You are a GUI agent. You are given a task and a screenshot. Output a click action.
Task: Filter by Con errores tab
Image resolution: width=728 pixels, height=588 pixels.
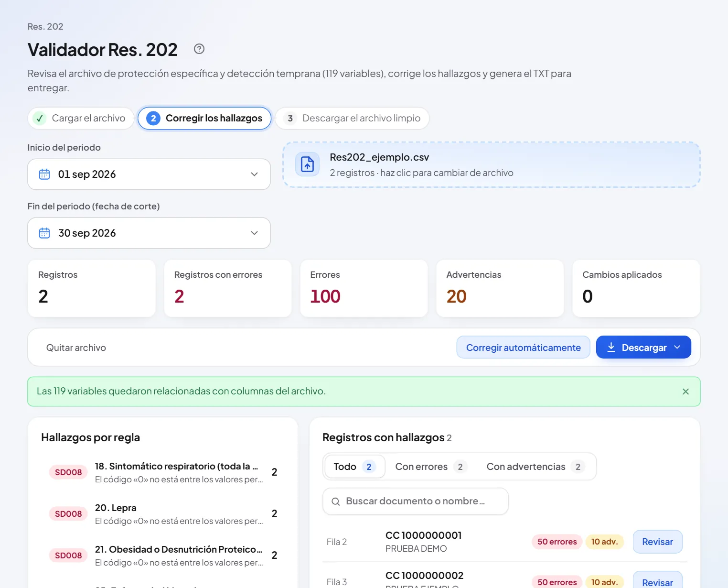pyautogui.click(x=431, y=467)
